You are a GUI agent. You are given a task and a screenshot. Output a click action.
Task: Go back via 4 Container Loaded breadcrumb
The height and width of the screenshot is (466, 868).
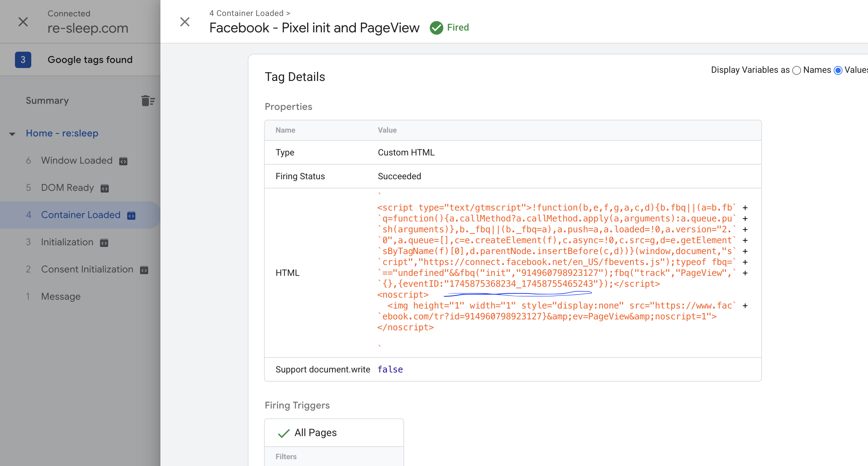coord(250,13)
